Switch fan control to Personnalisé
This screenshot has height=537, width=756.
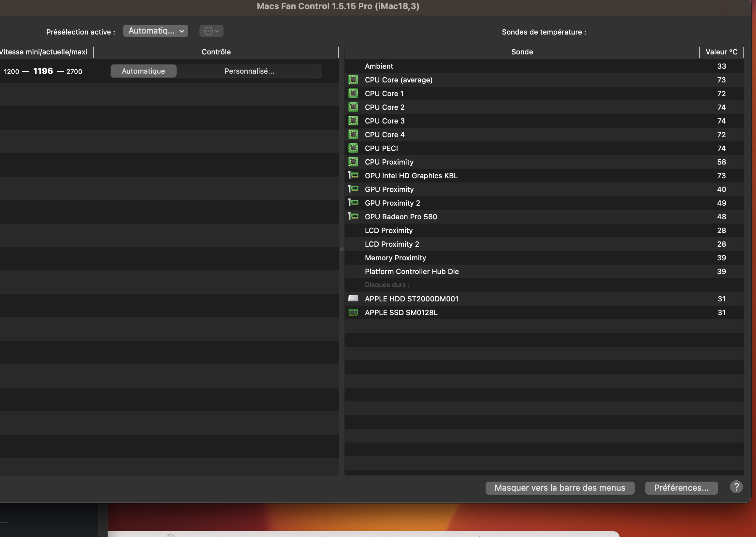pos(249,71)
